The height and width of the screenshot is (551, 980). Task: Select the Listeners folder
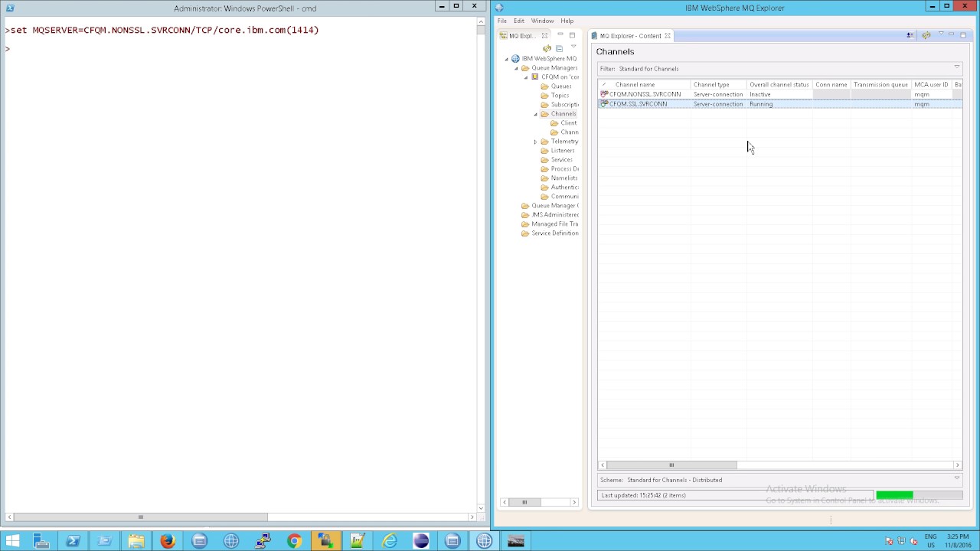tap(562, 151)
